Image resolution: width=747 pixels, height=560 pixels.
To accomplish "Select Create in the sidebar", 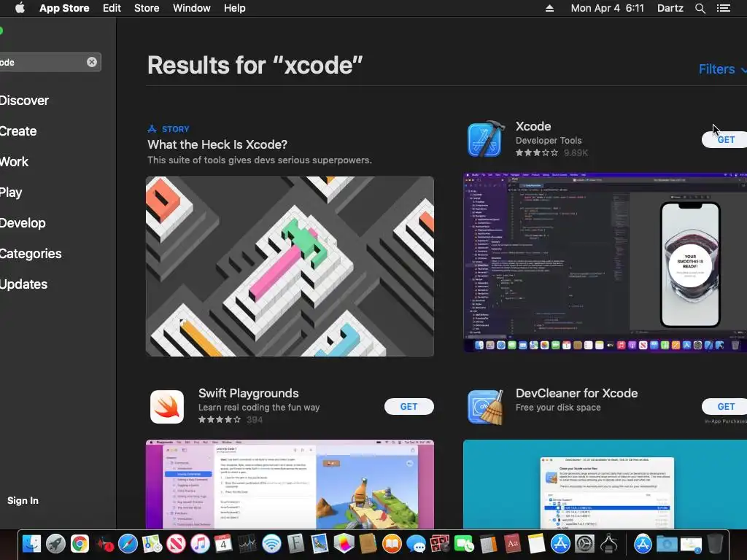I will point(18,131).
